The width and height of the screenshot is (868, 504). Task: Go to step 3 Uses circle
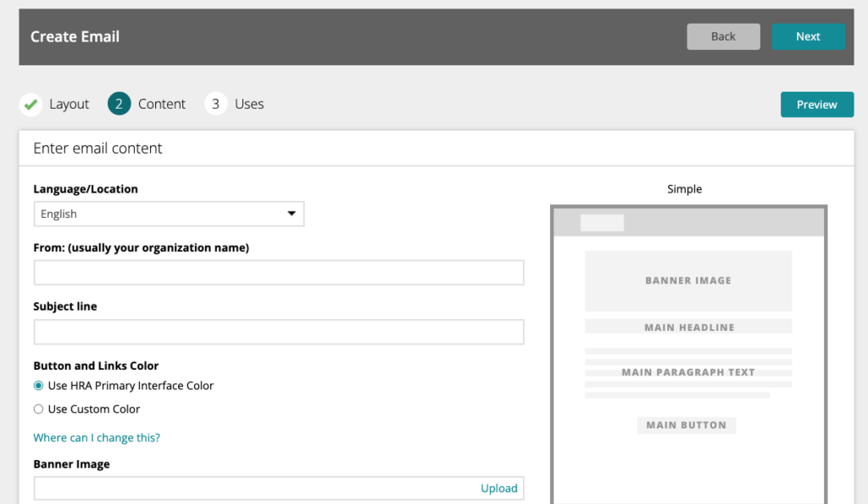pyautogui.click(x=216, y=104)
